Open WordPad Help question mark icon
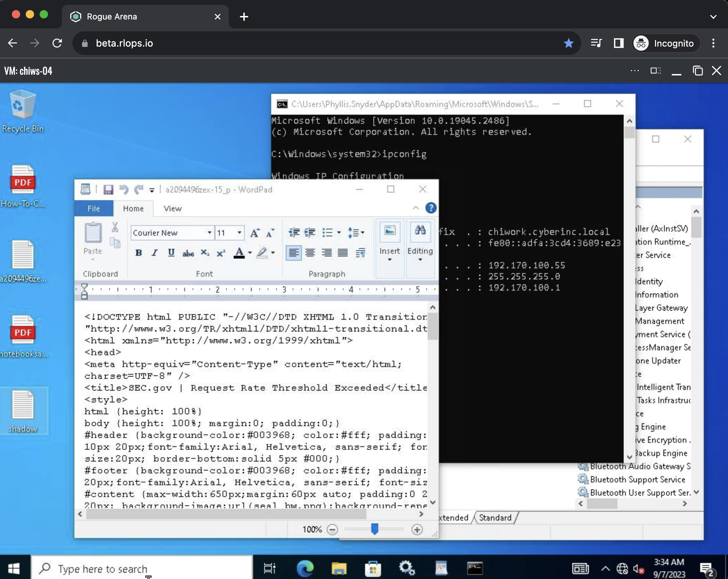This screenshot has height=579, width=728. click(431, 208)
